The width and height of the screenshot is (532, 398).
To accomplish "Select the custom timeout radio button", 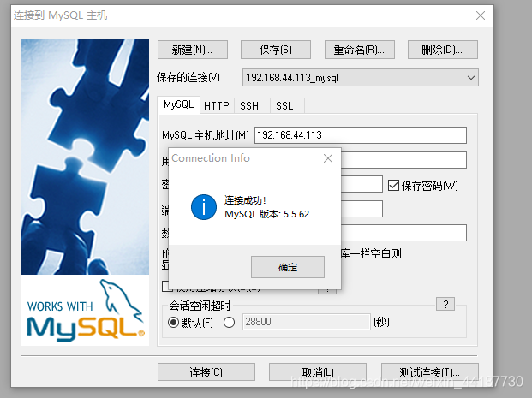I will pos(229,322).
